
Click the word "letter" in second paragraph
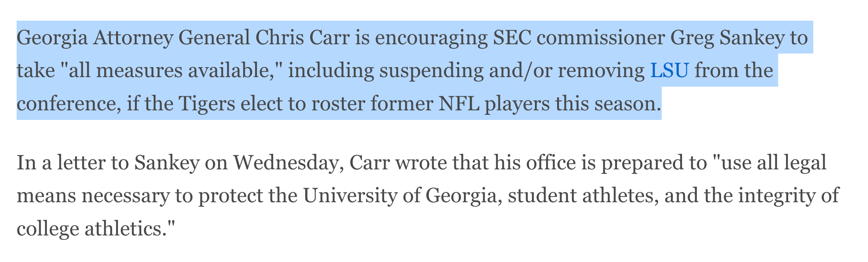point(86,163)
